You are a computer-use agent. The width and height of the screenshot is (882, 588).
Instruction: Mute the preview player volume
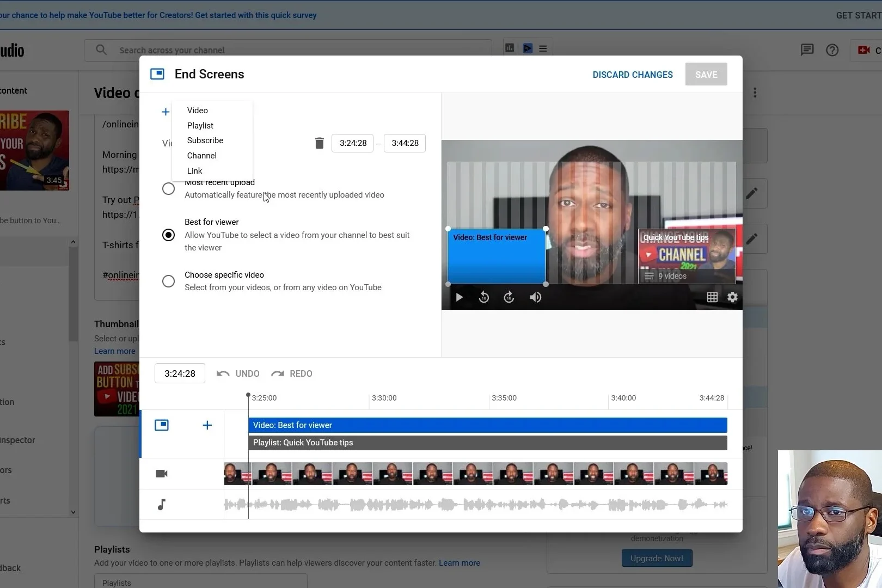pyautogui.click(x=535, y=297)
